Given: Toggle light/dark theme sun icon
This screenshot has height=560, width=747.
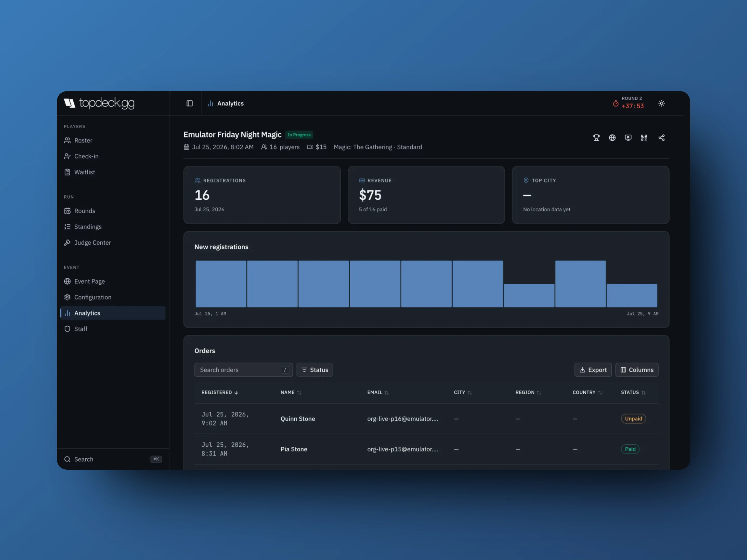Looking at the screenshot, I should [662, 103].
